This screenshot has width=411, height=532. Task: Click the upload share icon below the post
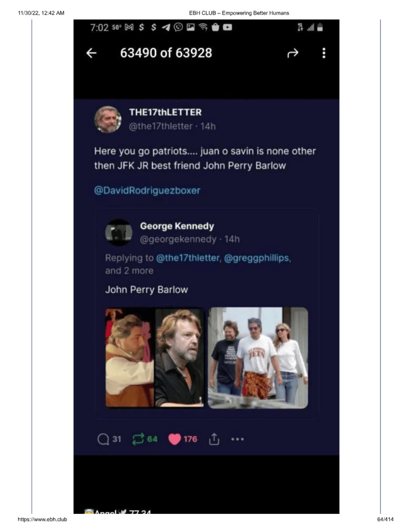214,439
